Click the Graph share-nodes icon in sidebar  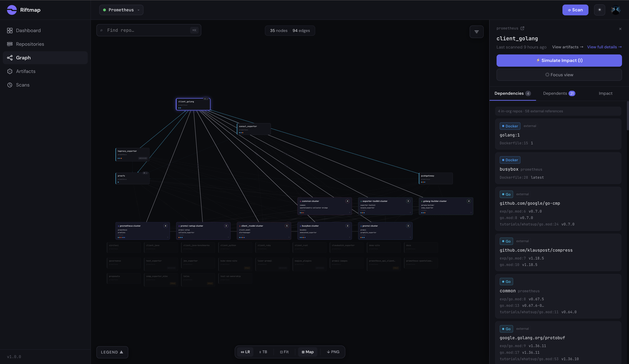point(10,58)
